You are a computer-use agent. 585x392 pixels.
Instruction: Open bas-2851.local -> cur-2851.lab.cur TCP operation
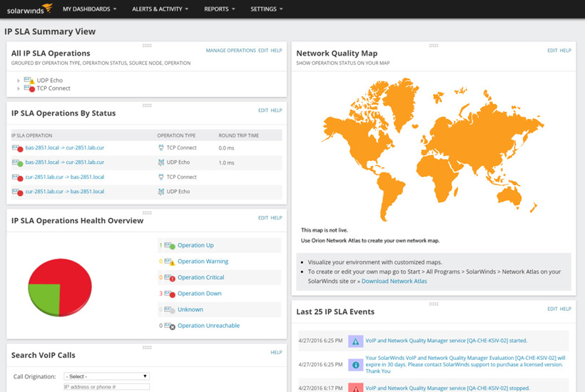pos(65,148)
